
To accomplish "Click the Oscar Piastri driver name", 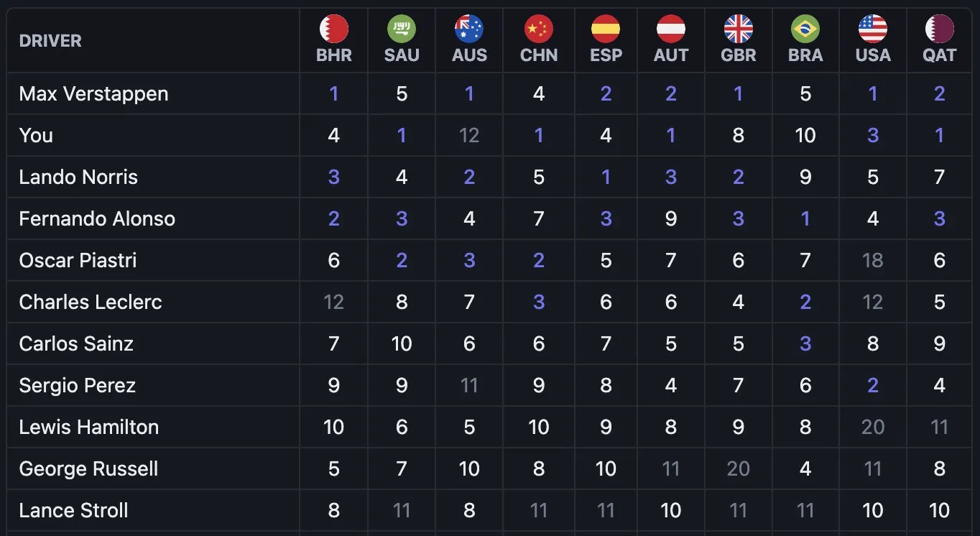I will 78,261.
